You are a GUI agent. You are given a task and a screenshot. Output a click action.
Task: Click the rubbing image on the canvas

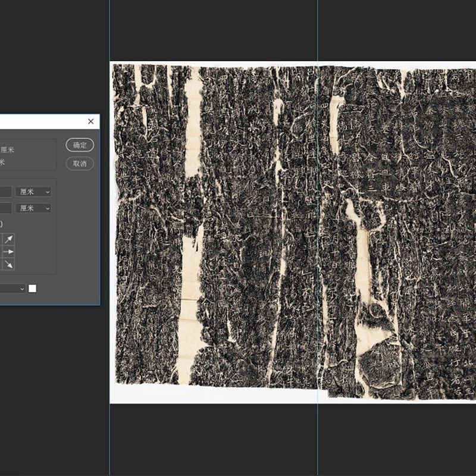coord(294,232)
